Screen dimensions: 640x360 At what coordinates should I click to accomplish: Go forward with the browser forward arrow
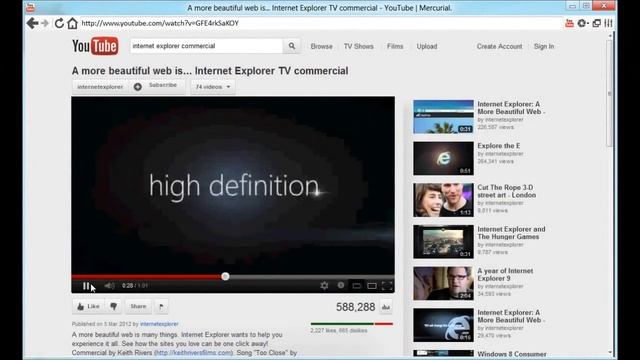coord(45,23)
